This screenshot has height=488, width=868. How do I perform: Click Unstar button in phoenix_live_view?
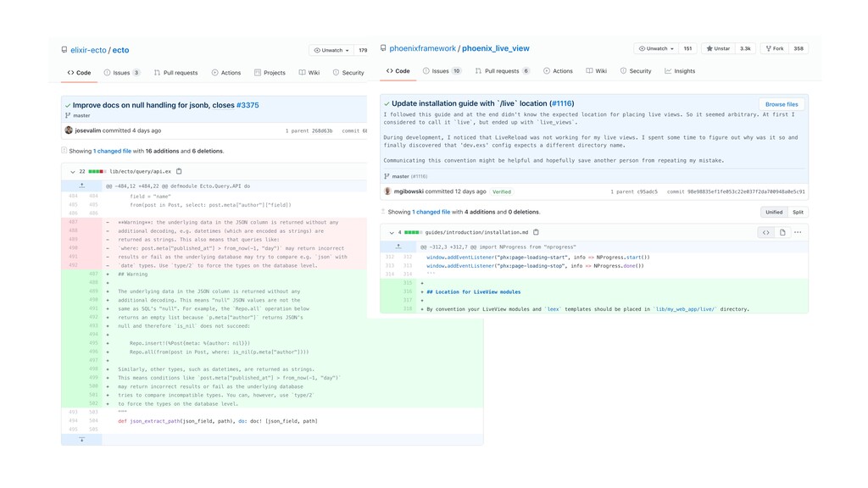click(718, 48)
